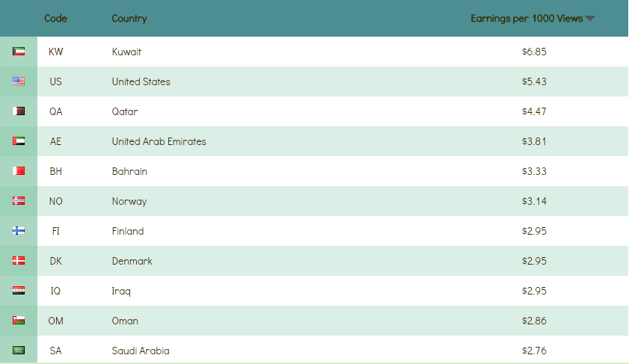
Task: Click the Earnings per 1000 Views header text
Action: (526, 19)
